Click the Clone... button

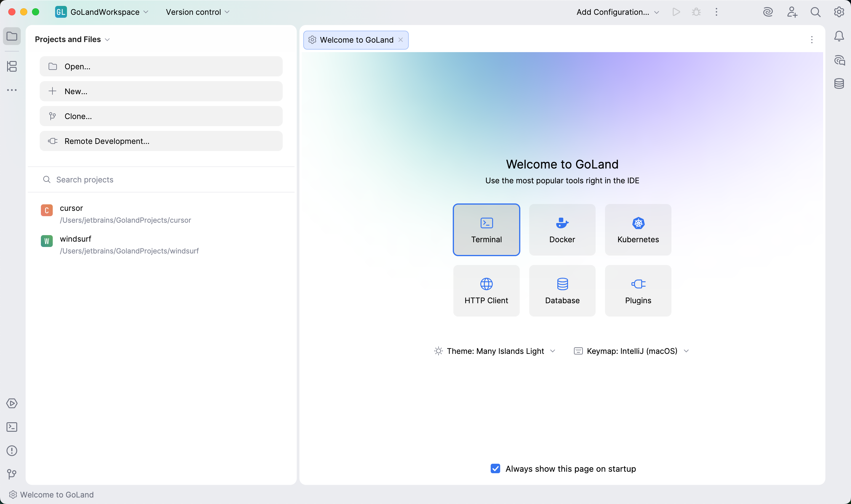pos(161,116)
